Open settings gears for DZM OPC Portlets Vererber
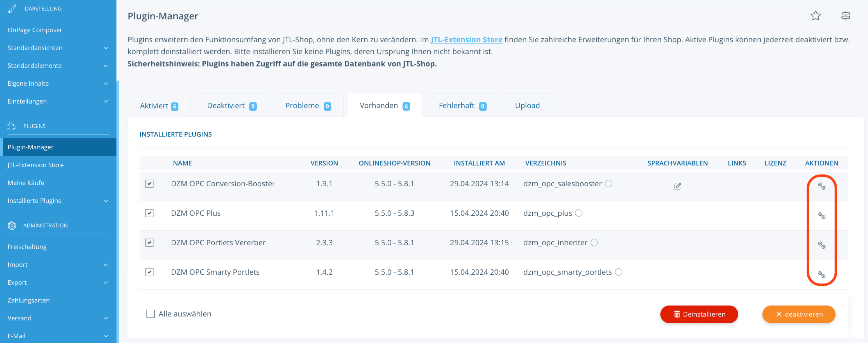Image resolution: width=868 pixels, height=343 pixels. pos(822,245)
